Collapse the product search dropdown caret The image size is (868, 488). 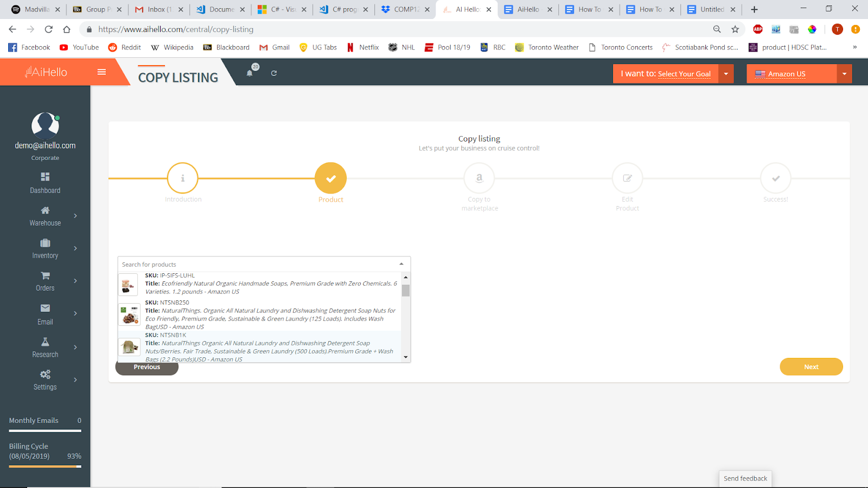coord(401,264)
